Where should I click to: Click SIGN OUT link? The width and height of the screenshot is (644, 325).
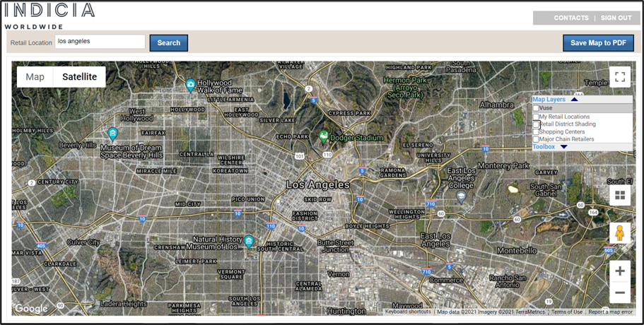[x=616, y=18]
